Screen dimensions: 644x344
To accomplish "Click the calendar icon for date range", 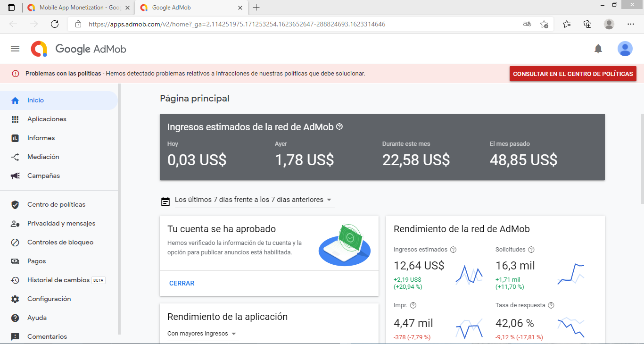I will point(165,201).
